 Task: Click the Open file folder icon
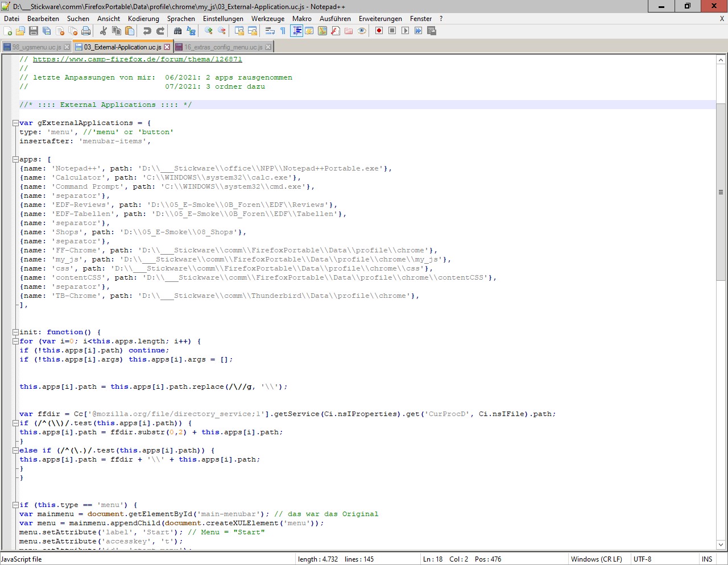(x=20, y=31)
